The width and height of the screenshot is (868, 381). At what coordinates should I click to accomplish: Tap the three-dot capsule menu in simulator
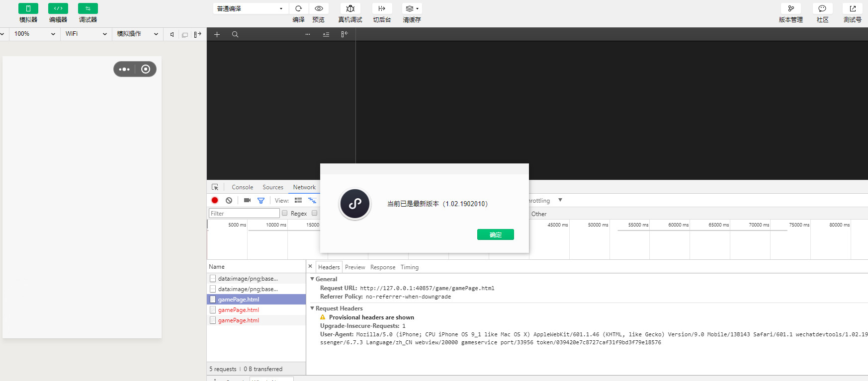pyautogui.click(x=124, y=69)
